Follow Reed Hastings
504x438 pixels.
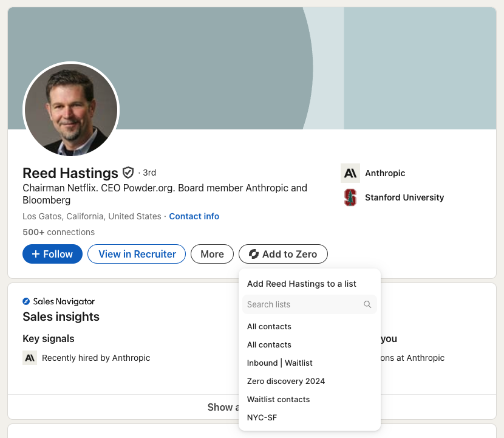[x=52, y=254]
